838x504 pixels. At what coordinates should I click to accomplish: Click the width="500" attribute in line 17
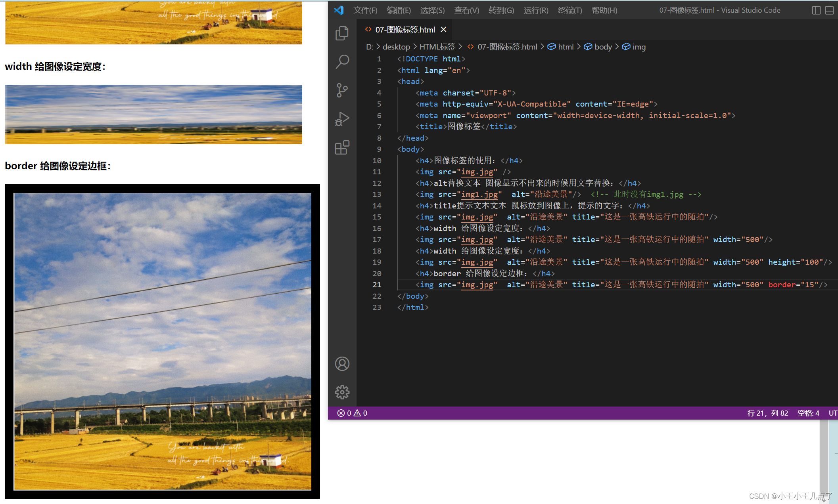click(x=738, y=239)
